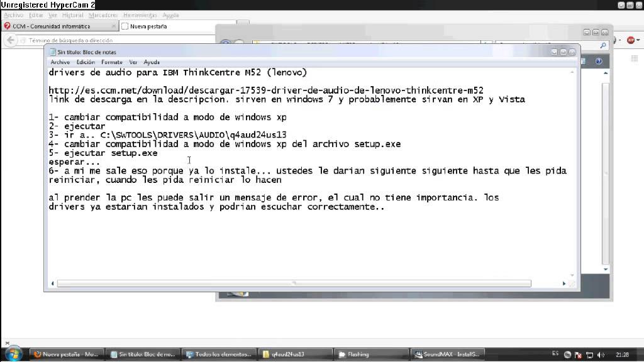Click the network tray icon
This screenshot has width=644, height=362.
point(589,354)
